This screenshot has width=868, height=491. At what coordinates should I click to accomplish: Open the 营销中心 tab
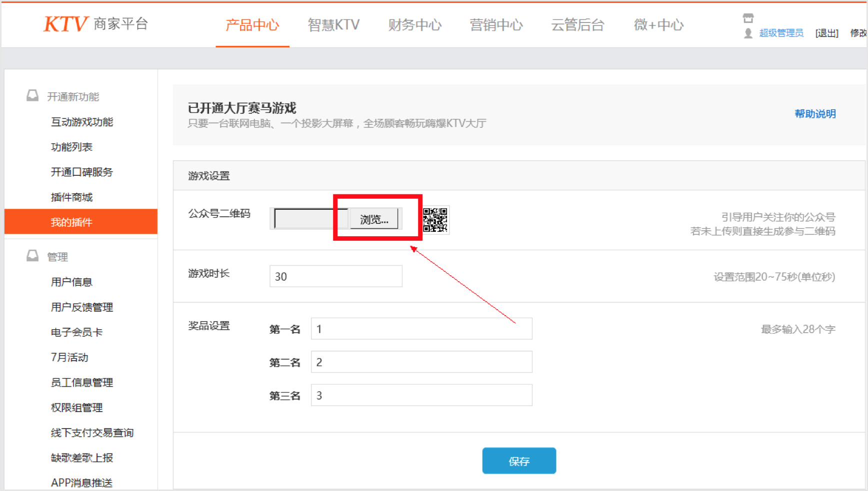tap(496, 25)
